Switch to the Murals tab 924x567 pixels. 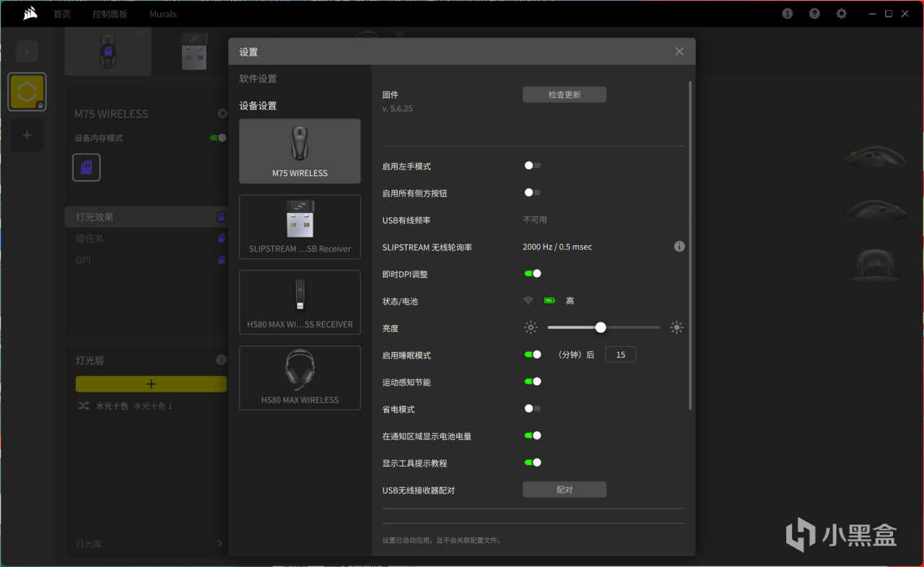click(x=163, y=14)
